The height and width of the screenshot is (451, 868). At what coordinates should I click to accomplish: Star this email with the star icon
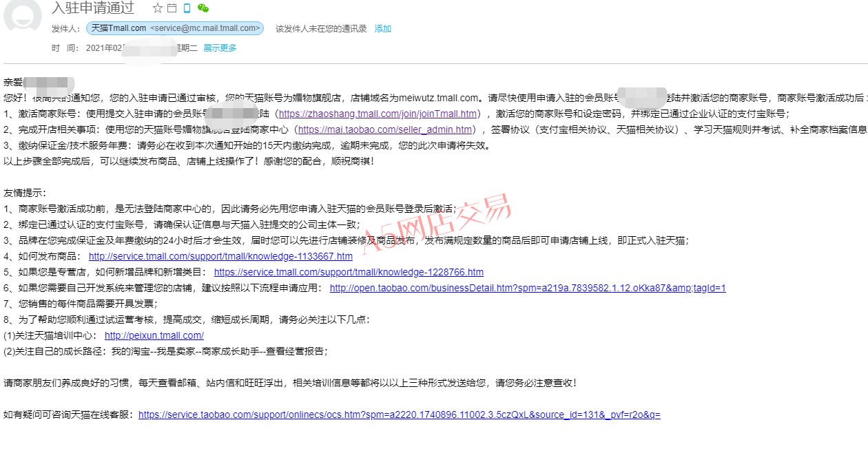coord(158,8)
